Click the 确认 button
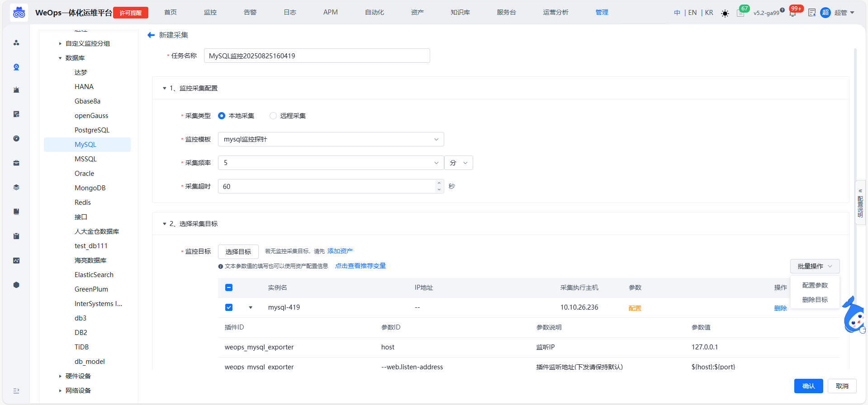This screenshot has height=405, width=868. [x=808, y=386]
